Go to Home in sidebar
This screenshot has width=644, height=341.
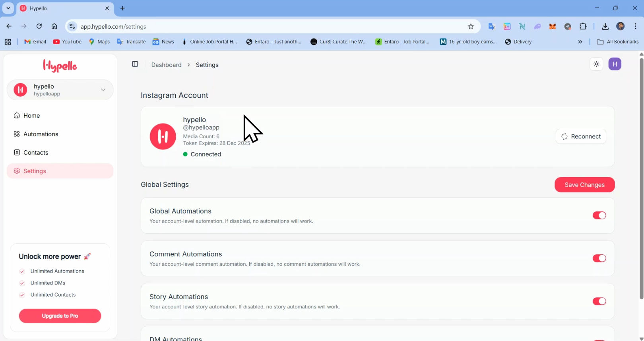(x=60, y=116)
